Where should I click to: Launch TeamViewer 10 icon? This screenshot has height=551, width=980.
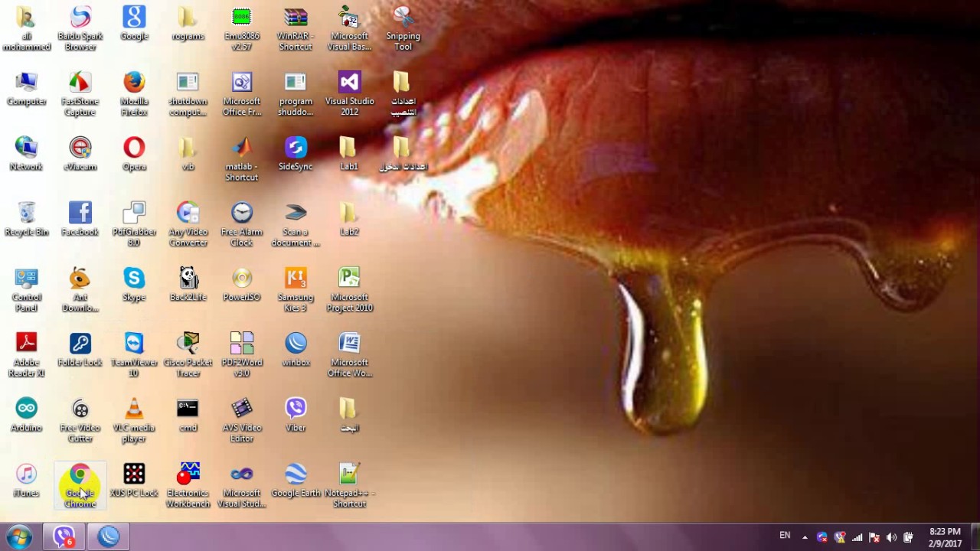click(x=134, y=355)
